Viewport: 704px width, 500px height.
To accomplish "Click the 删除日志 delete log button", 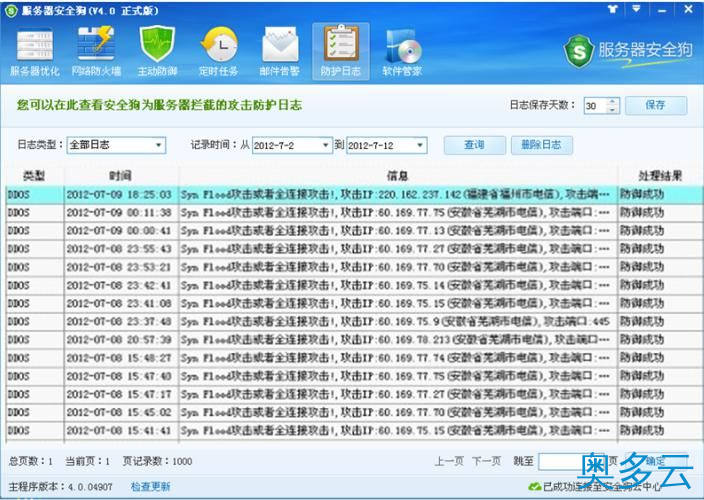I will click(541, 145).
